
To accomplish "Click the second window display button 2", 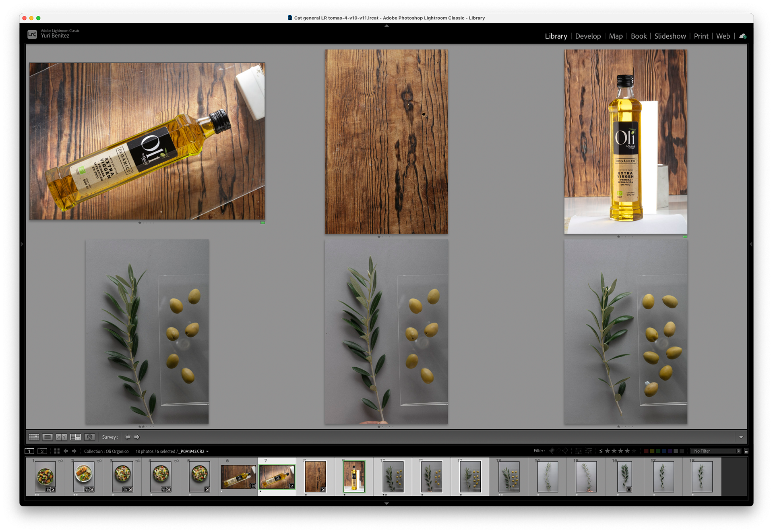I will [x=42, y=451].
